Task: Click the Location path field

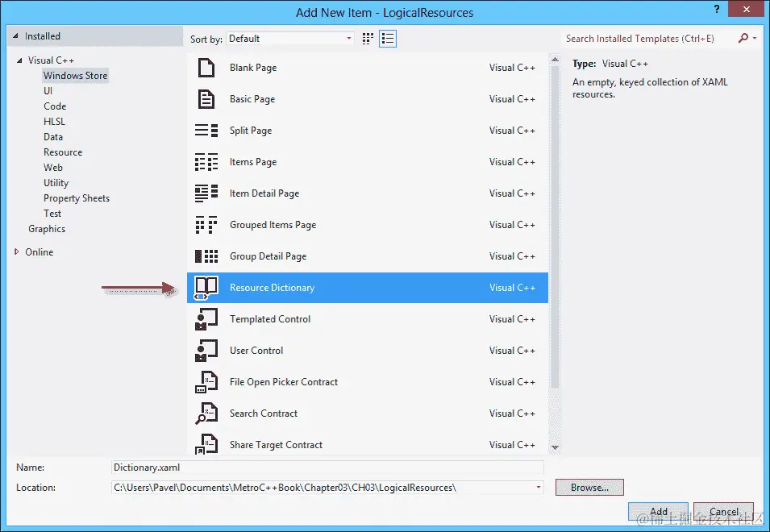Action: point(323,488)
